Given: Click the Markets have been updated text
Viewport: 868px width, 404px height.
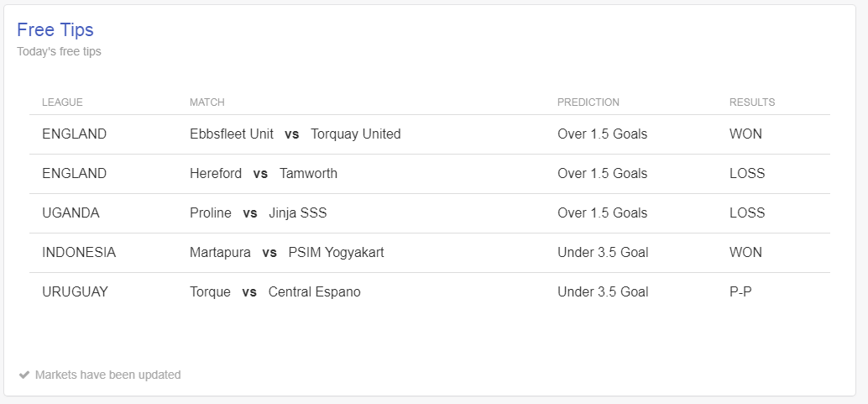Looking at the screenshot, I should [x=108, y=375].
